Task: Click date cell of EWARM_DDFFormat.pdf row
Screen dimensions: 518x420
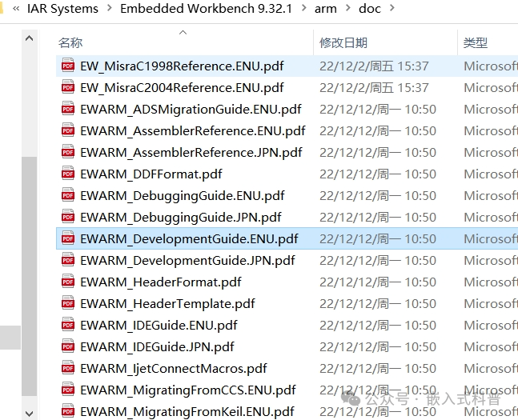Action: click(x=378, y=174)
